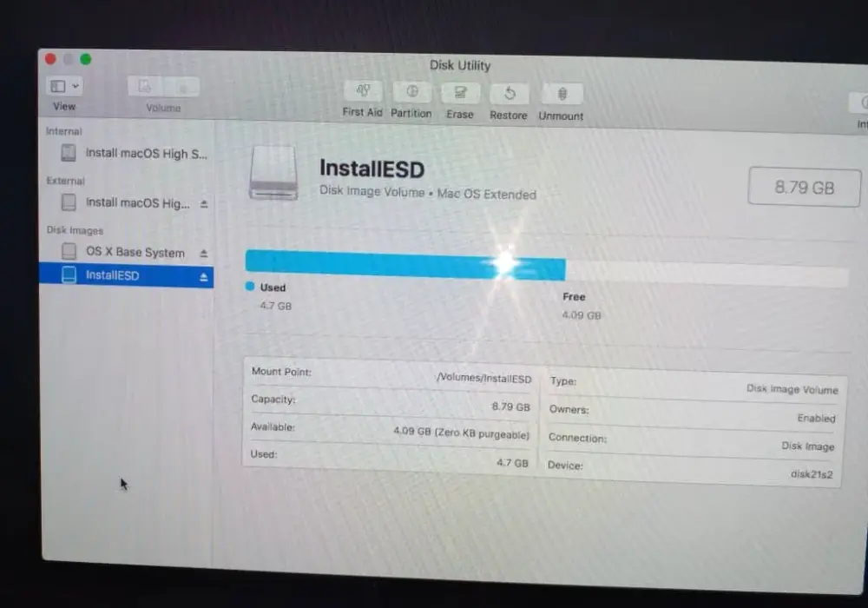Click the Capacity 8.79 GB value
The width and height of the screenshot is (868, 608).
pyautogui.click(x=511, y=406)
